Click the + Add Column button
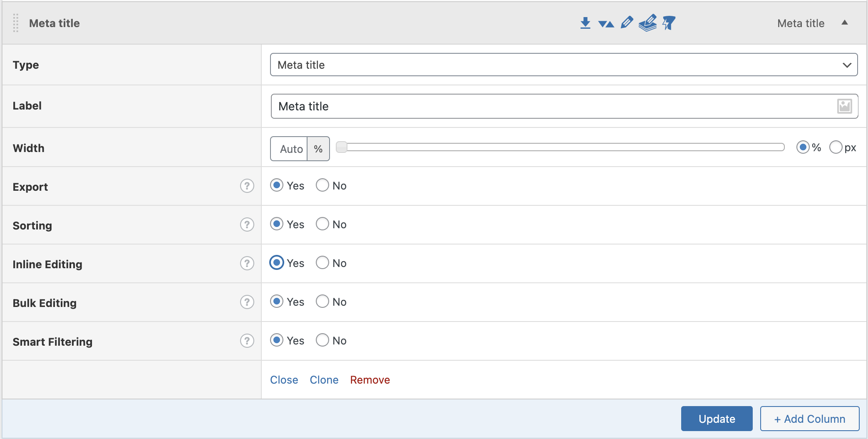Viewport: 868px width, 439px height. coord(810,419)
